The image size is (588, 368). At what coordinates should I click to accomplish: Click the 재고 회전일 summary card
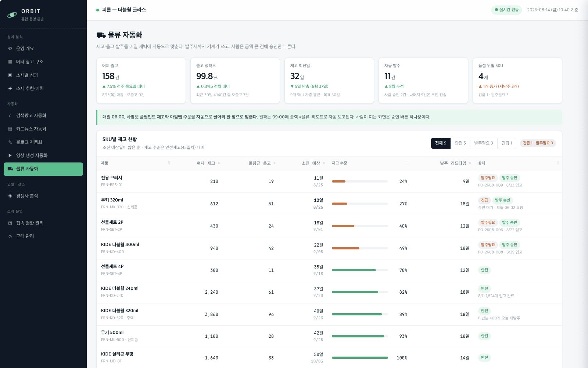[x=329, y=81]
